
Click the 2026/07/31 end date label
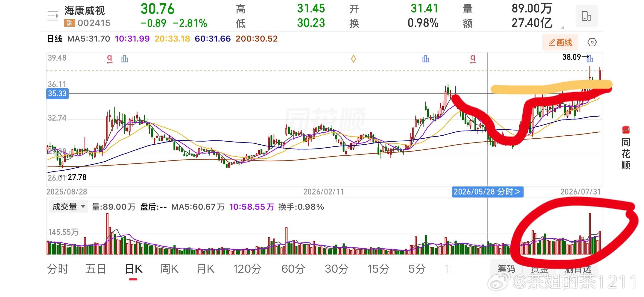pyautogui.click(x=580, y=192)
